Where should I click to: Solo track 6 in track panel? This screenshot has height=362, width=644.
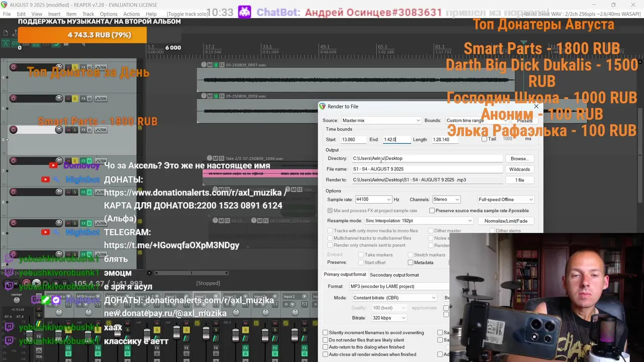click(x=75, y=130)
